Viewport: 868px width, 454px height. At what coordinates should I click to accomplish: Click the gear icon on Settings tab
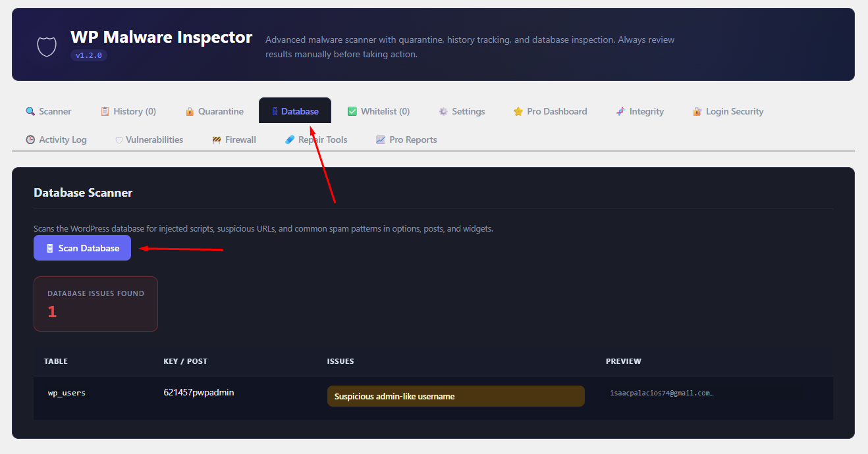[443, 111]
